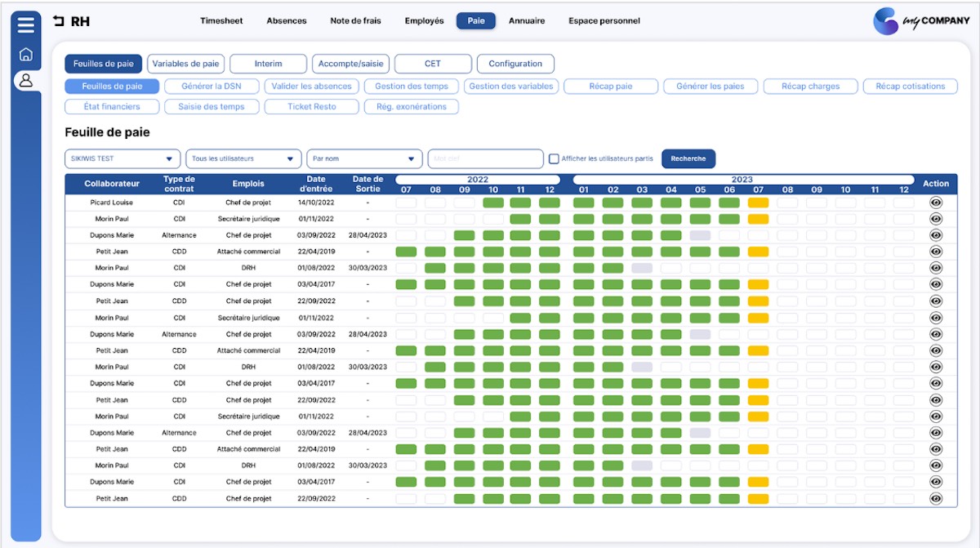
Task: Open the SIKIWIS TEST dropdown
Action: click(122, 158)
